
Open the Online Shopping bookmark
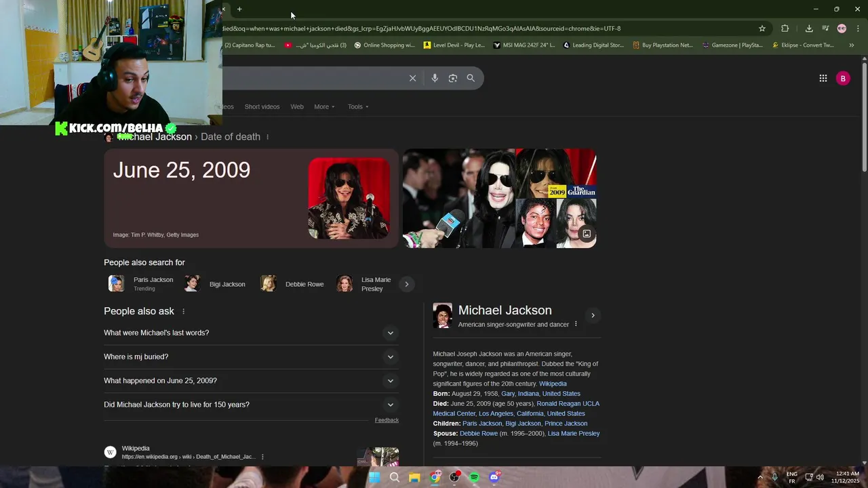click(384, 45)
